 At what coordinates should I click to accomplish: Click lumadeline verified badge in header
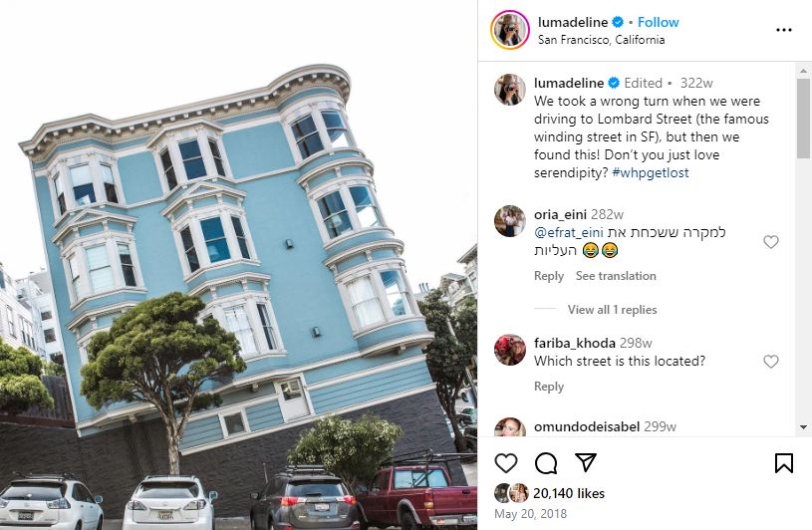point(618,22)
